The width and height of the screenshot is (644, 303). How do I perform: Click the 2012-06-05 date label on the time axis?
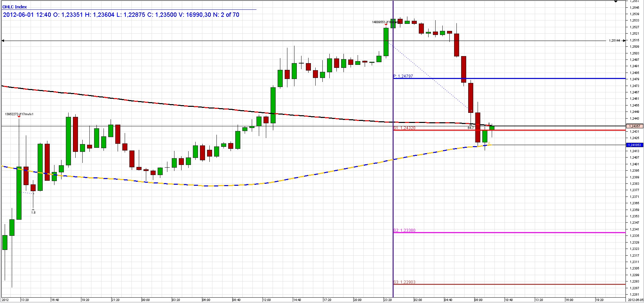(x=635, y=300)
